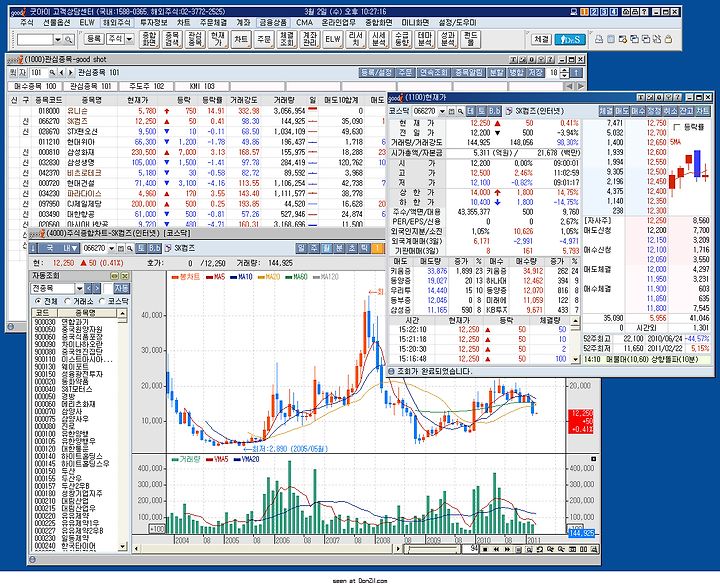Click the next group arrow after 101 in the watchlist
The image size is (720, 588).
click(71, 73)
